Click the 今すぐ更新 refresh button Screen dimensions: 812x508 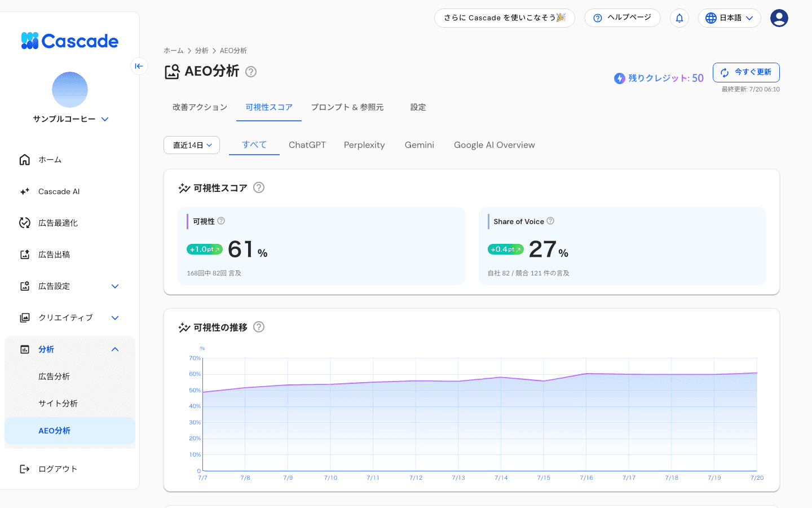click(746, 72)
